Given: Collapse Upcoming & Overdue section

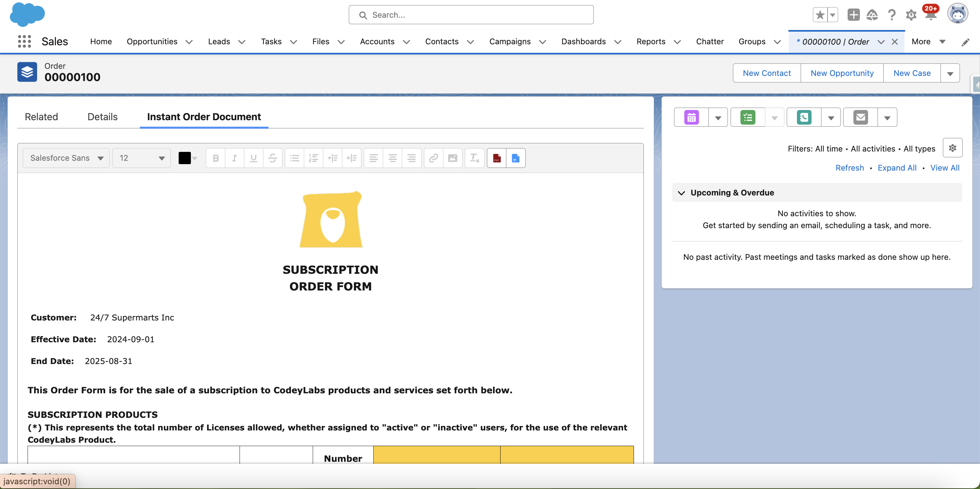Looking at the screenshot, I should 681,193.
